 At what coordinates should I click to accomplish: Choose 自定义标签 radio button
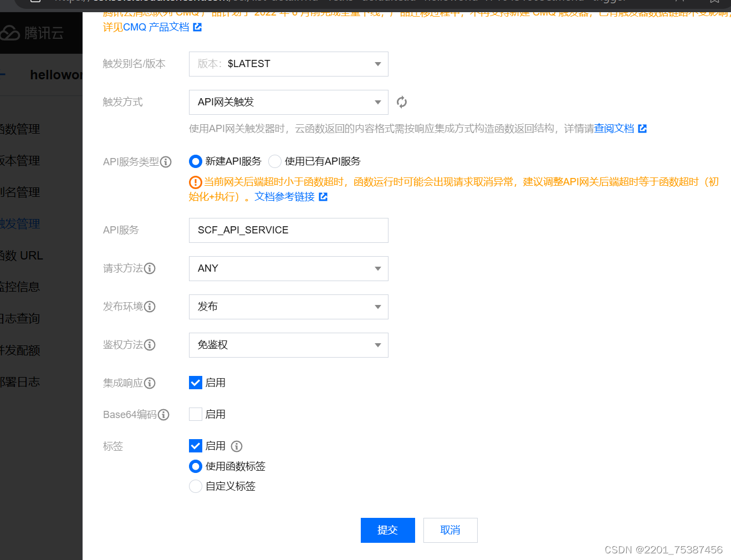click(x=196, y=486)
